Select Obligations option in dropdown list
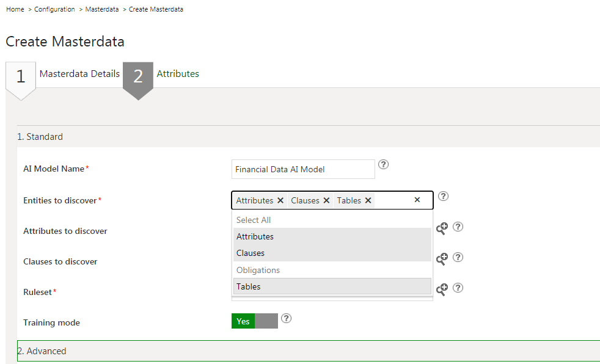Screen dimensions: 600x364 click(258, 270)
